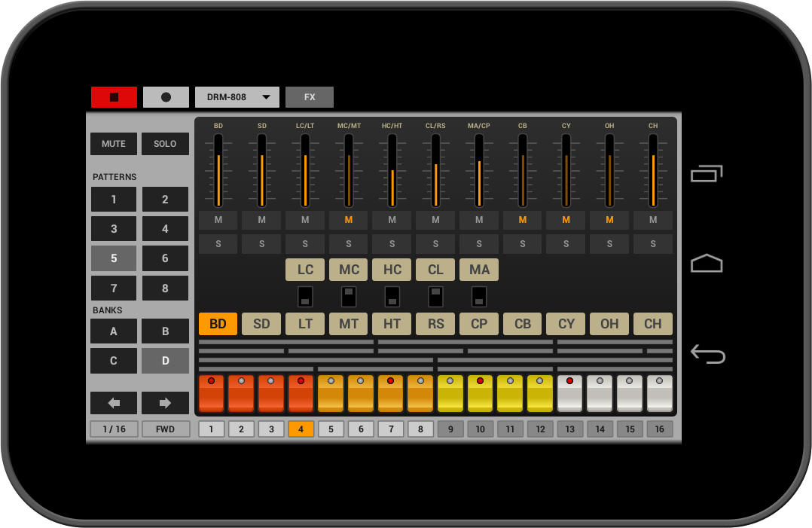812x528 pixels.
Task: Toggle the first red step pad
Action: coord(211,393)
